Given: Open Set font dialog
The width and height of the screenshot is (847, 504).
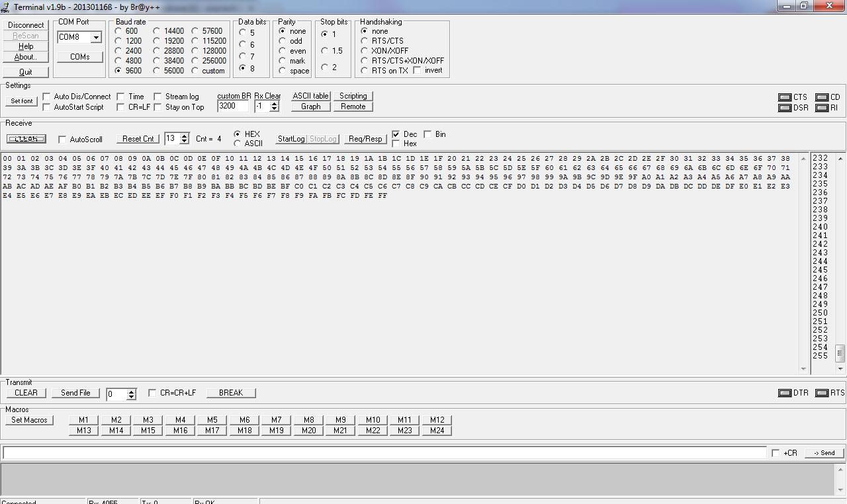Looking at the screenshot, I should [22, 101].
